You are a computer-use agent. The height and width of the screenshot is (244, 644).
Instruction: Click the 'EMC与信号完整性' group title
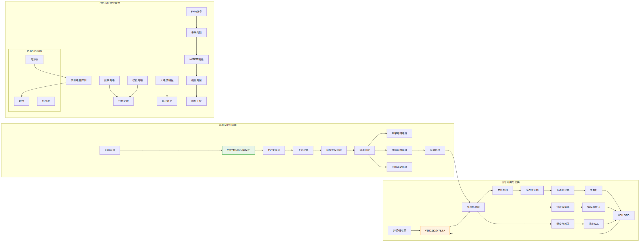pos(110,3)
